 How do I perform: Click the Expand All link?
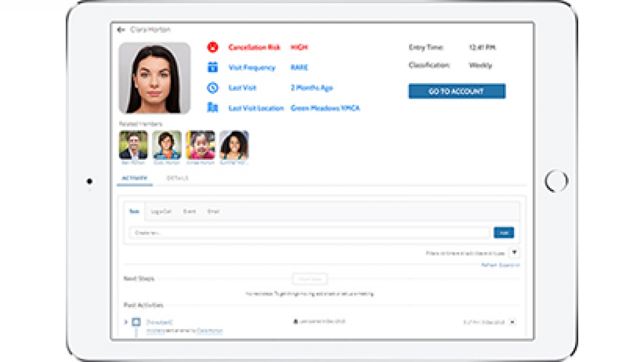point(509,265)
